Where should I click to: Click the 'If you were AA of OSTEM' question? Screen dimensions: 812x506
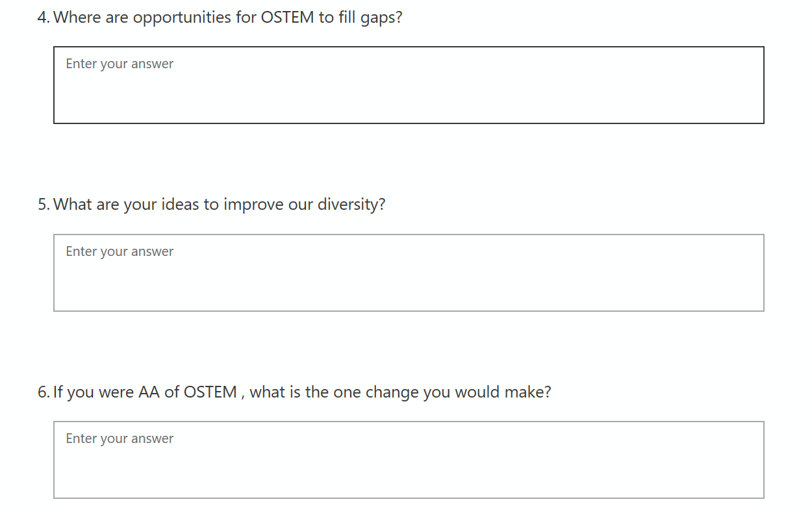(302, 392)
